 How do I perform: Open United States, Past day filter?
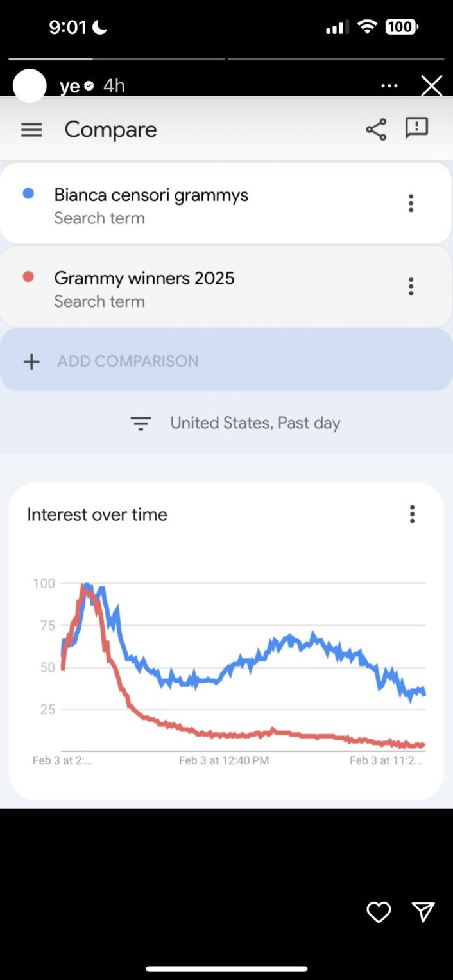coord(255,423)
